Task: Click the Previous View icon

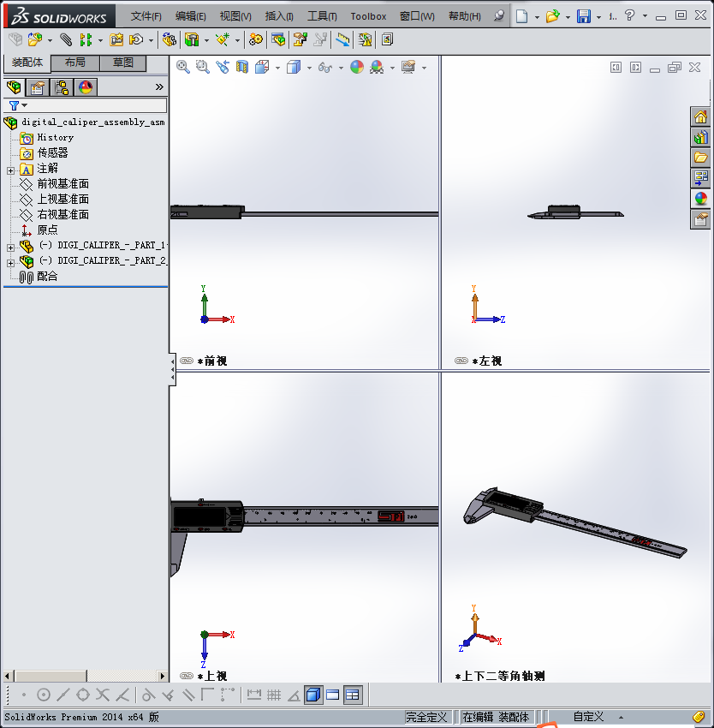Action: tap(223, 68)
